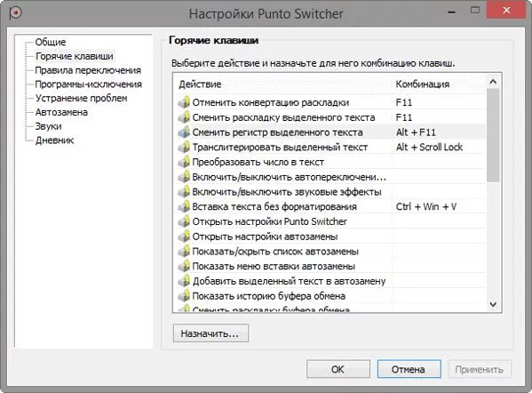Click the icon beside 'Отменить конвертацию раскладки'
The width and height of the screenshot is (532, 393).
[184, 102]
